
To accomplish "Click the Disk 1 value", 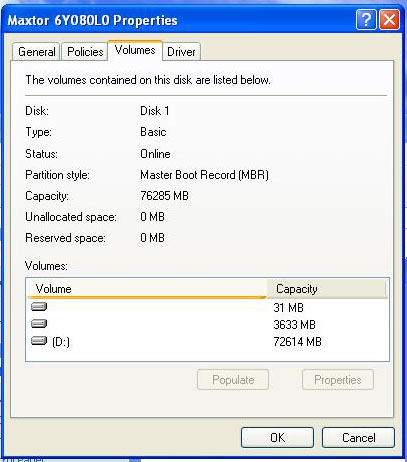I will point(155,111).
